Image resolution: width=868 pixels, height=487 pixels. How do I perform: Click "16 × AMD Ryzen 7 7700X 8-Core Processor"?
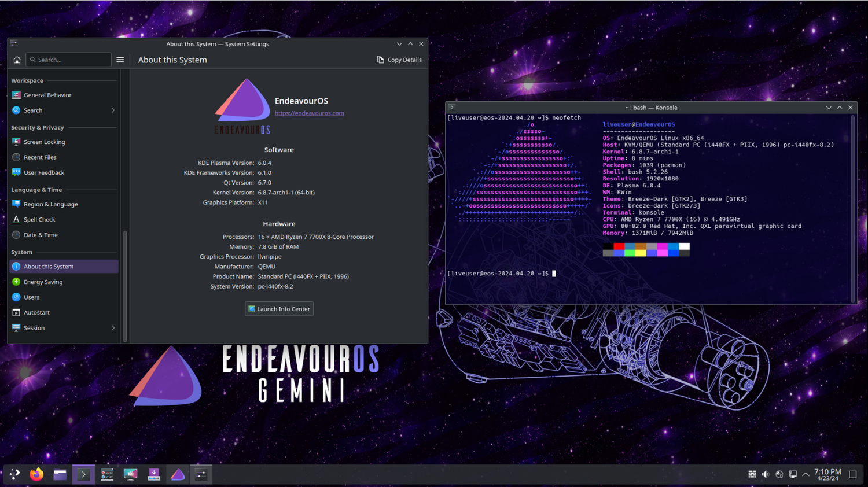click(316, 237)
